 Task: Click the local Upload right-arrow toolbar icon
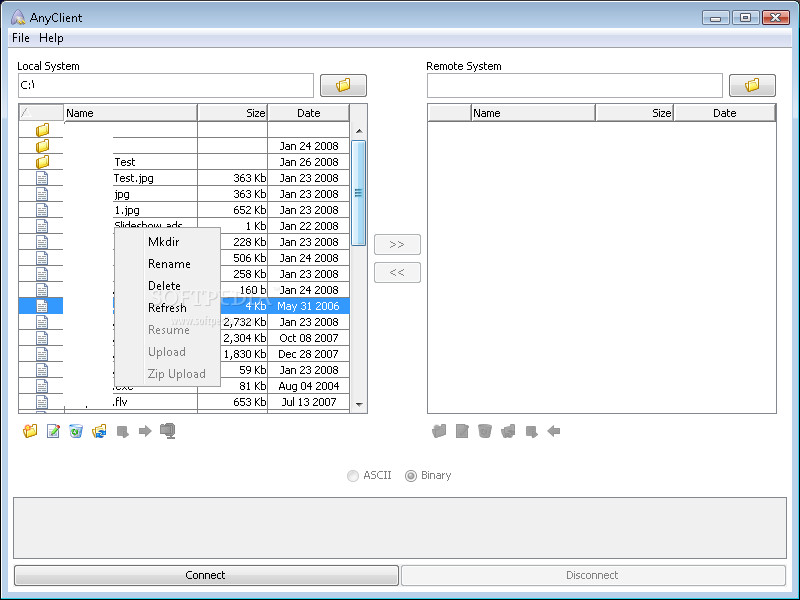pos(145,431)
